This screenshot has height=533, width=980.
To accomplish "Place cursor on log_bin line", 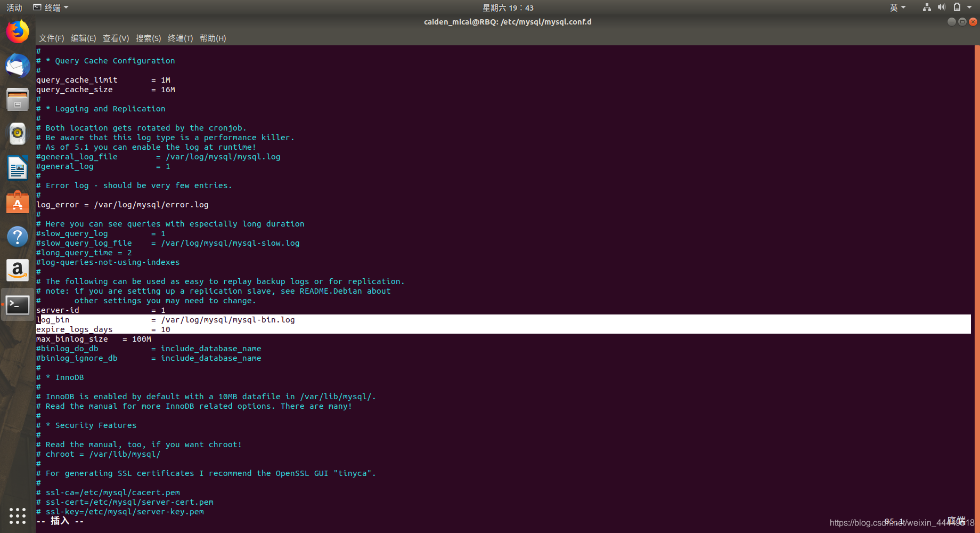I will point(503,320).
